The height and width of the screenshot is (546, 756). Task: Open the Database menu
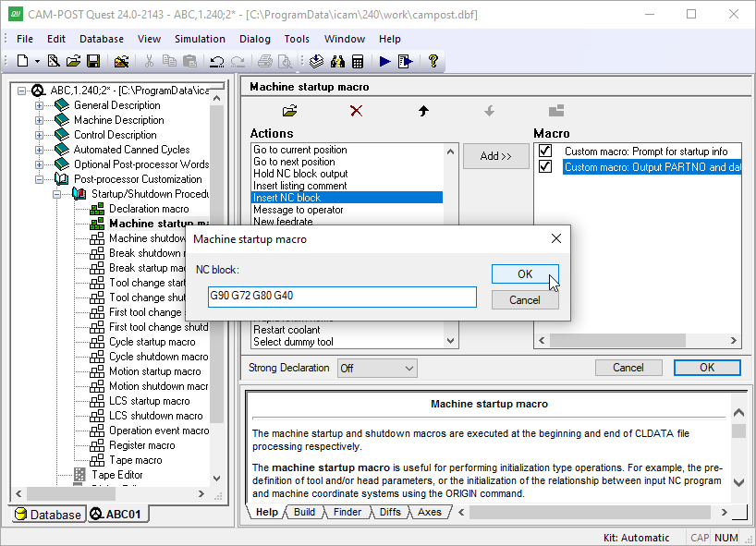102,39
